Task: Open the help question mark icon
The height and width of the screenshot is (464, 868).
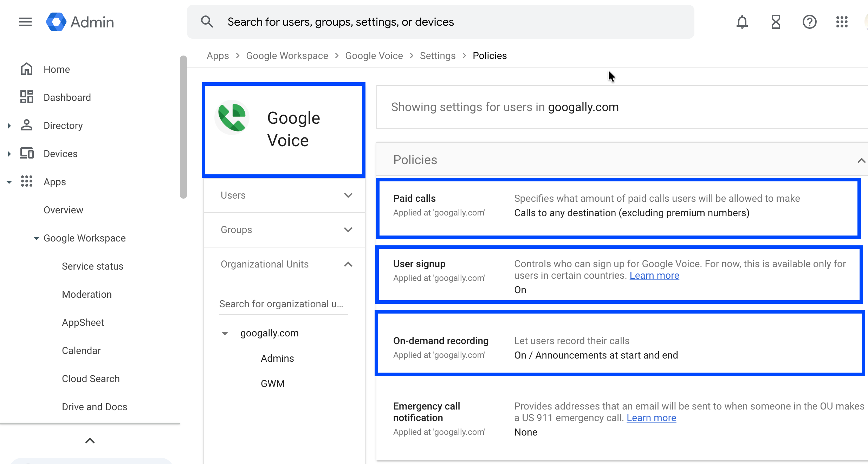Action: tap(809, 22)
